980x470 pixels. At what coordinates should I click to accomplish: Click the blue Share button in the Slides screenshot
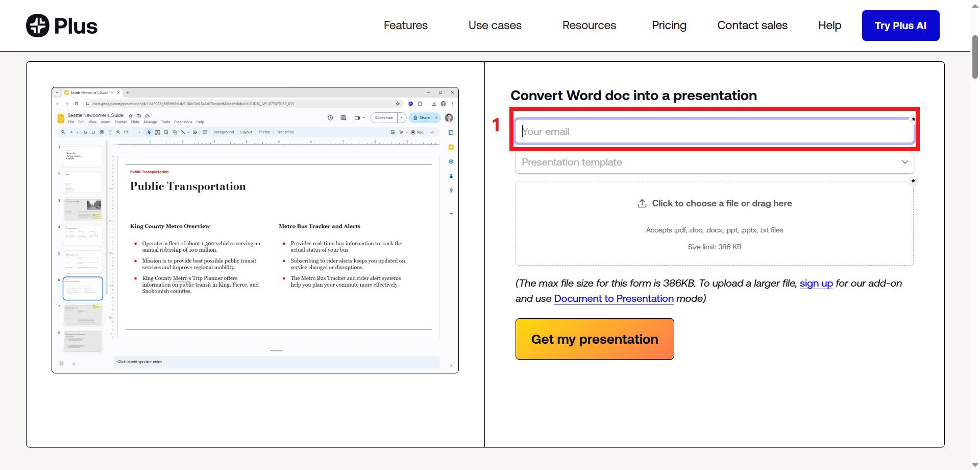pos(422,118)
